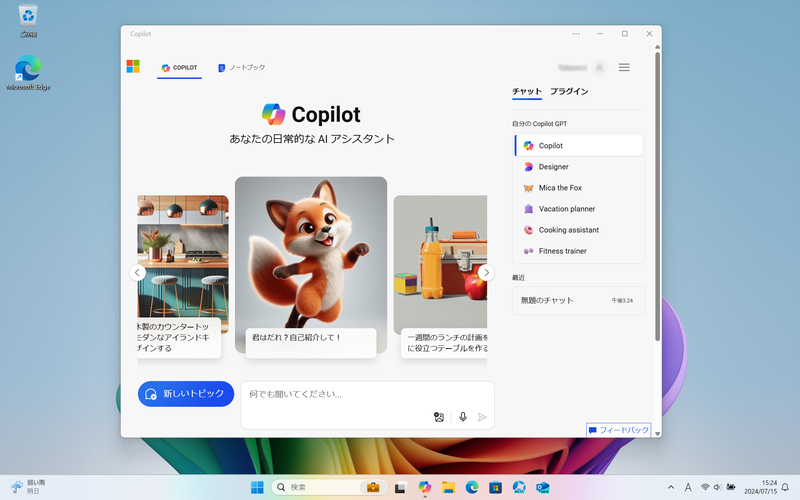Click the scrollbar down arrow in Copilot
800x500 pixels.
coord(657,434)
